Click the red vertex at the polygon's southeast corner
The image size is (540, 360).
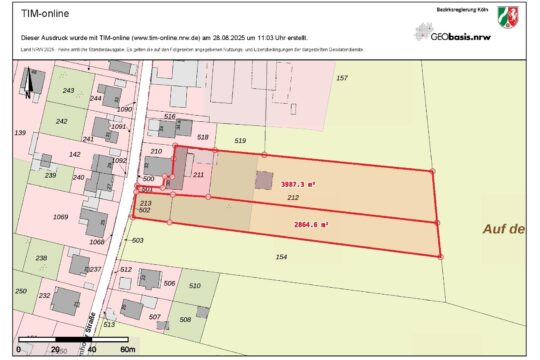[x=441, y=257]
